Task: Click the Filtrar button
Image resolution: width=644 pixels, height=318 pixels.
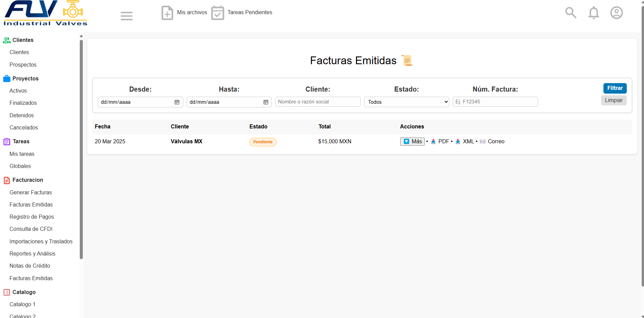Action: point(615,88)
